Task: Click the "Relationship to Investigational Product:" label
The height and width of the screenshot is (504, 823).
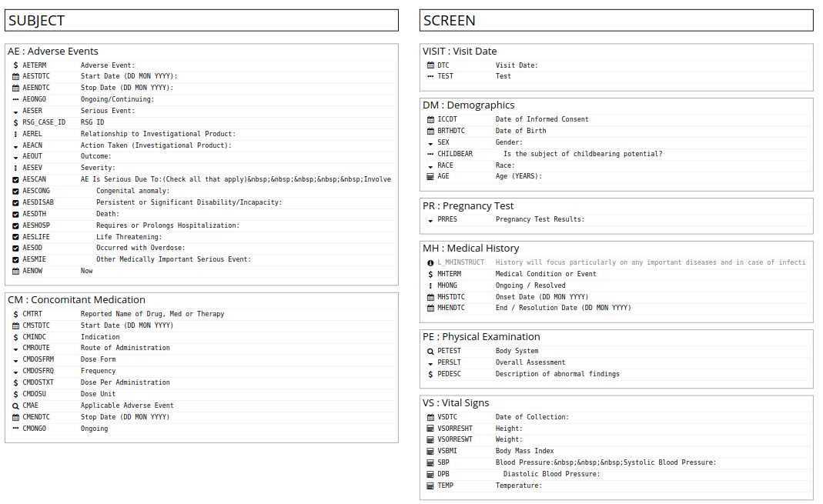Action: click(158, 134)
